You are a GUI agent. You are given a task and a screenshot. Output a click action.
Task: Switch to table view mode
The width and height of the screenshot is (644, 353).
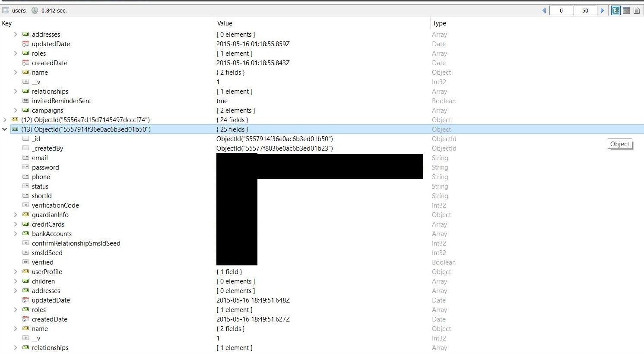[626, 10]
